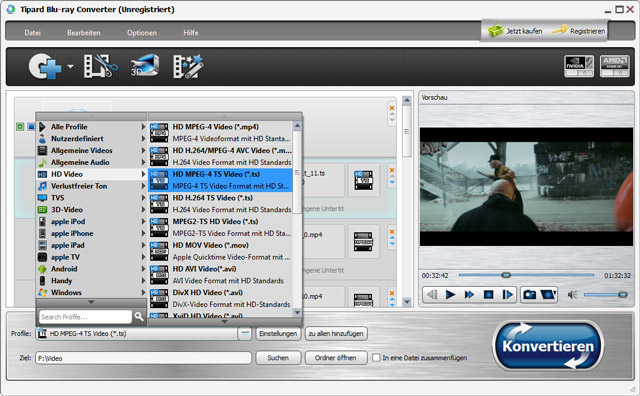Toggle the green checkbox in file list
Screen dimensions: 640x396
(20, 127)
